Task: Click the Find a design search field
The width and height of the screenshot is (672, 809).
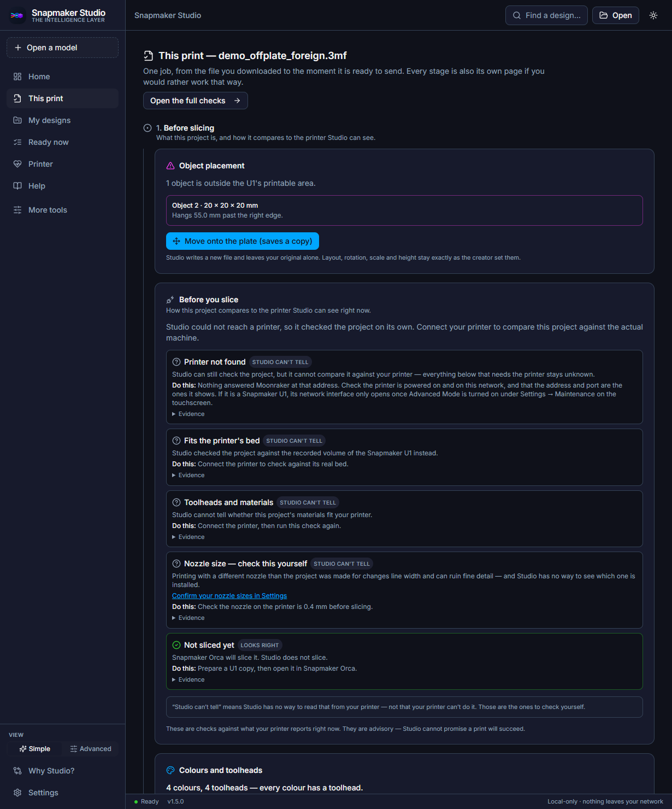Action: pos(546,15)
